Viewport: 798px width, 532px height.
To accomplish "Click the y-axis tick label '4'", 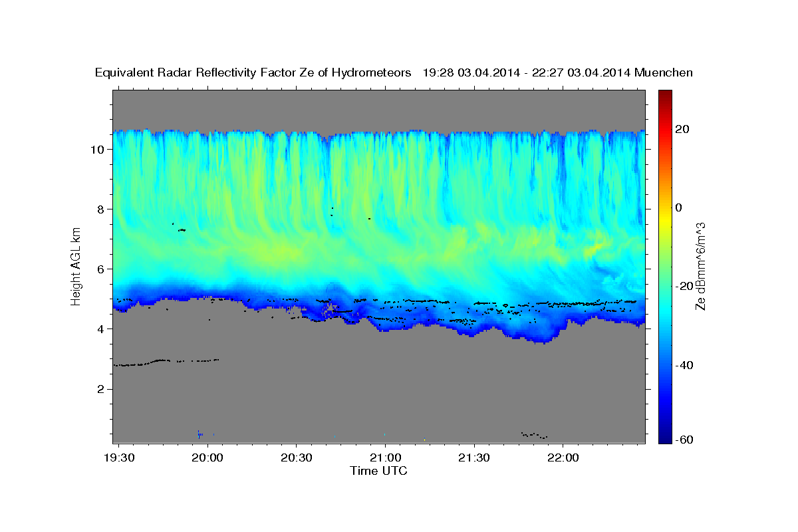I will point(100,329).
